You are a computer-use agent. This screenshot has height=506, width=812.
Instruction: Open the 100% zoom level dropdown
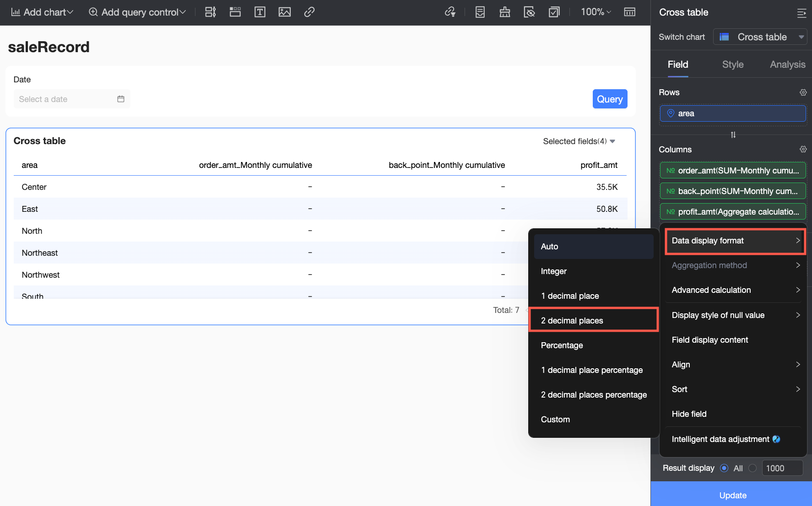(x=595, y=12)
